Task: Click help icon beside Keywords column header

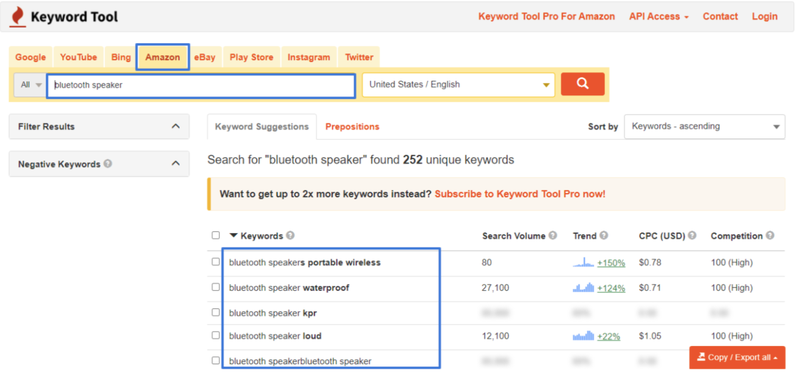Action: [290, 236]
